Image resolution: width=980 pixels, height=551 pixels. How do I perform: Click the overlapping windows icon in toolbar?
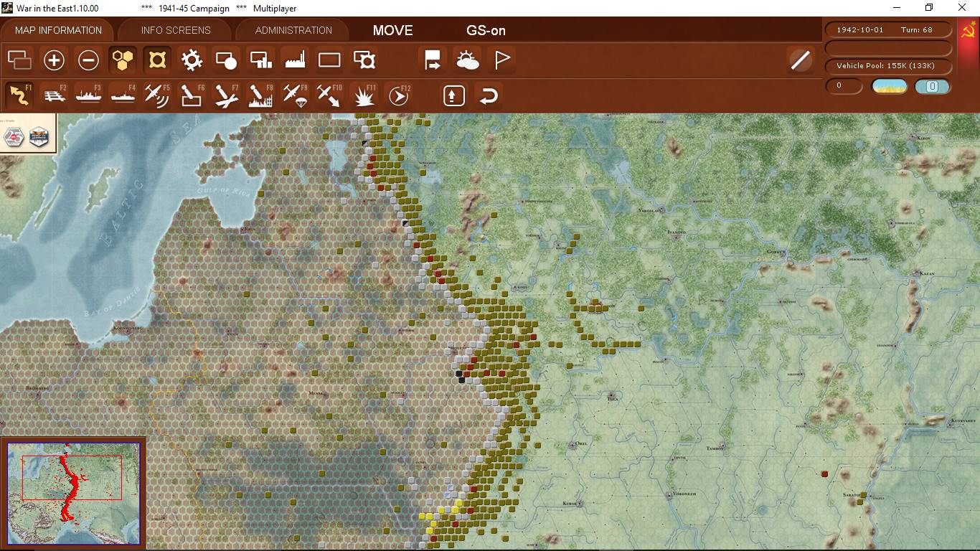tap(20, 60)
